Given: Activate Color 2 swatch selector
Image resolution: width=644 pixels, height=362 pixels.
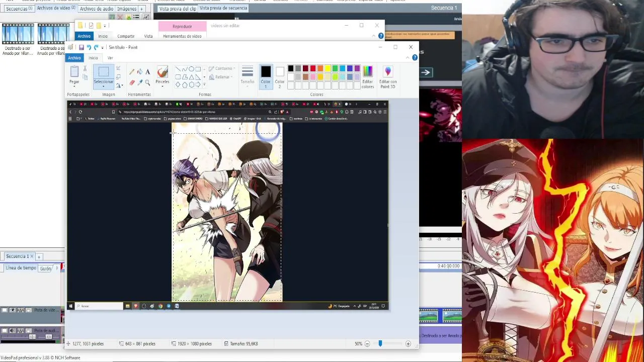Looking at the screenshot, I should pyautogui.click(x=280, y=76).
